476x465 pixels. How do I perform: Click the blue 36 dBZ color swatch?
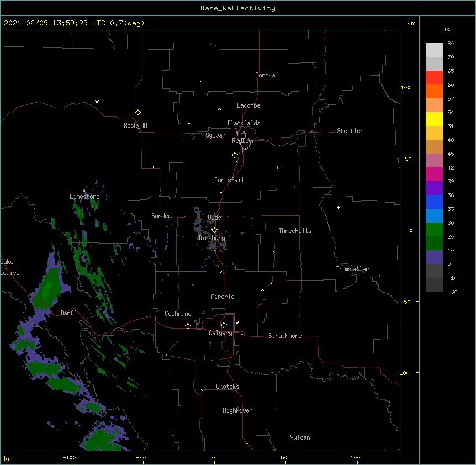(x=434, y=202)
